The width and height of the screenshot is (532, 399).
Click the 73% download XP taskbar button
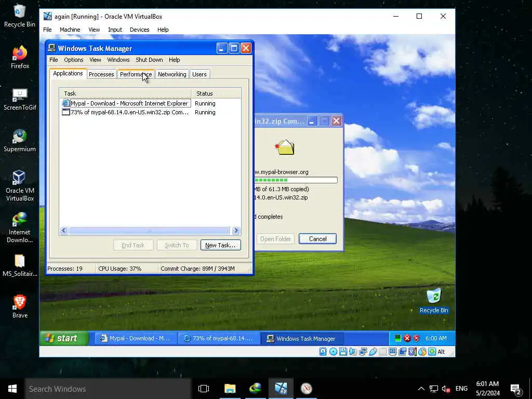(219, 338)
